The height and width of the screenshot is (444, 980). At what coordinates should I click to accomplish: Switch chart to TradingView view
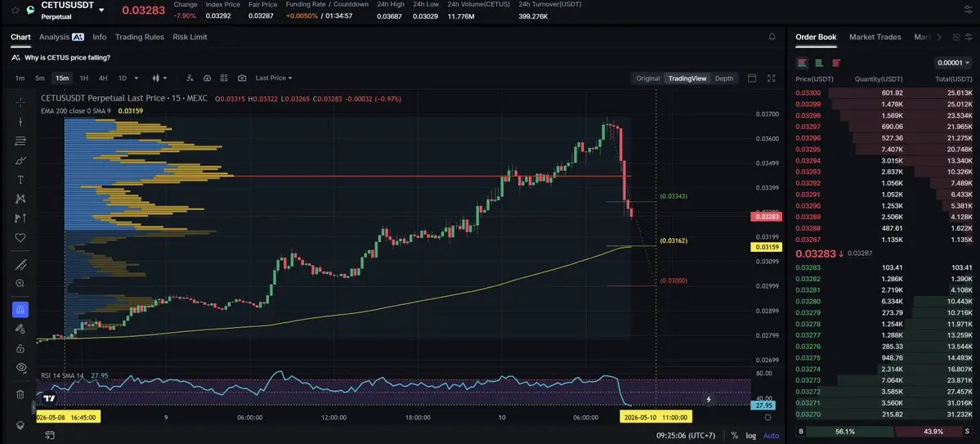click(687, 78)
